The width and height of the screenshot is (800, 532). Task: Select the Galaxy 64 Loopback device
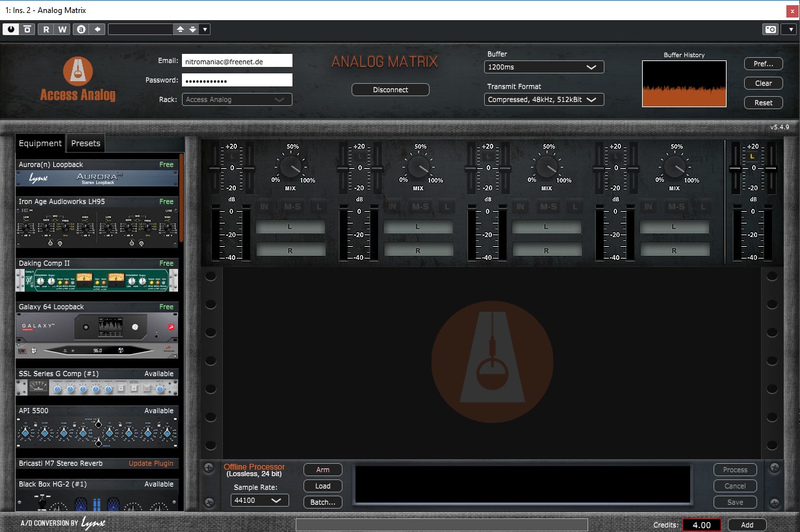coord(97,330)
